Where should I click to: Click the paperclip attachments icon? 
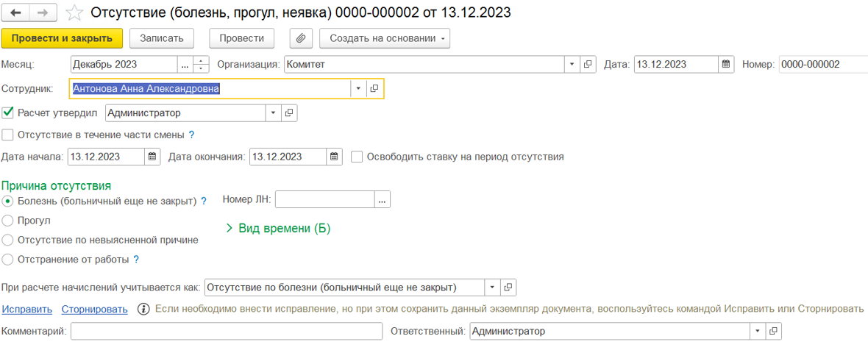click(301, 38)
